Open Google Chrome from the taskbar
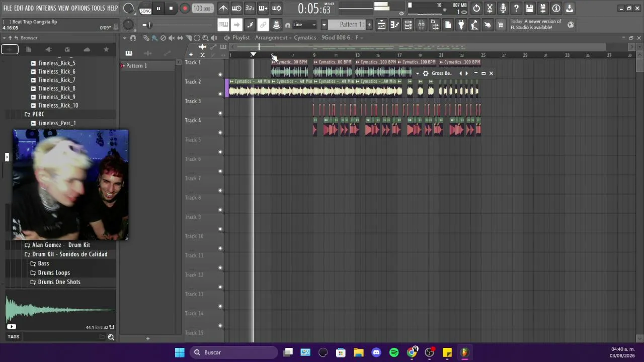 [412, 352]
